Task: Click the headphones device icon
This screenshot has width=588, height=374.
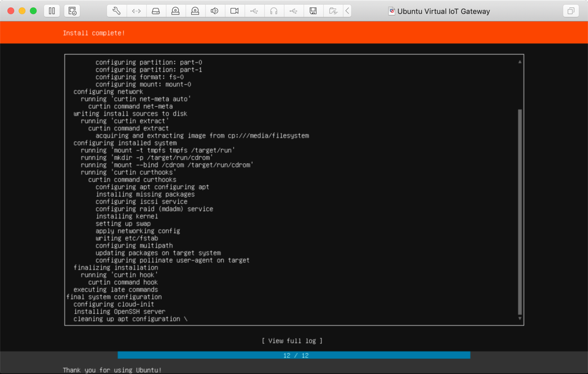Action: (274, 11)
